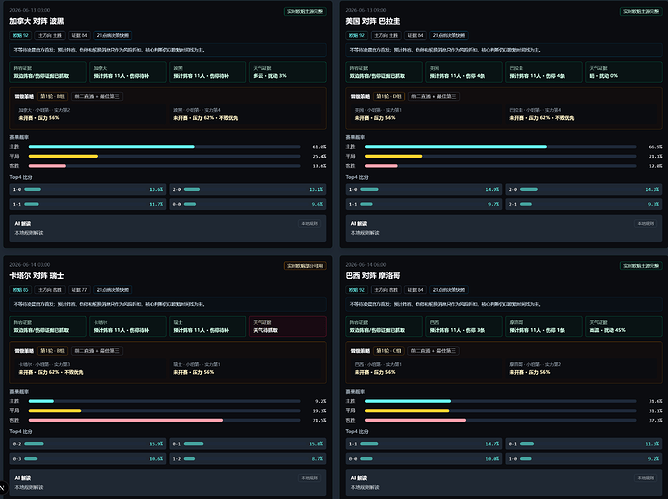Click 摩洛哥 lineup evidence box in Brazil card
668x499 pixels.
tap(544, 326)
